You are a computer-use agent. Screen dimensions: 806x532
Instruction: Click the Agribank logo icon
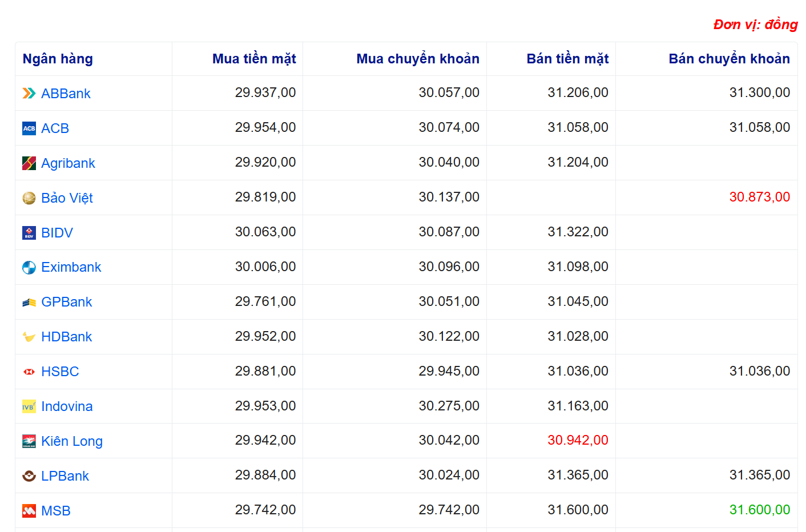(x=29, y=163)
